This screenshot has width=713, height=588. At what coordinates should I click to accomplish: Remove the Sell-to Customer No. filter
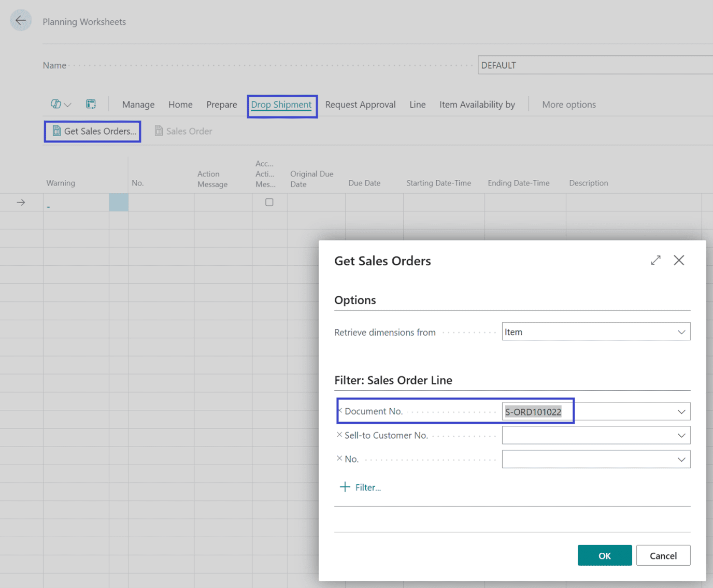pos(339,435)
